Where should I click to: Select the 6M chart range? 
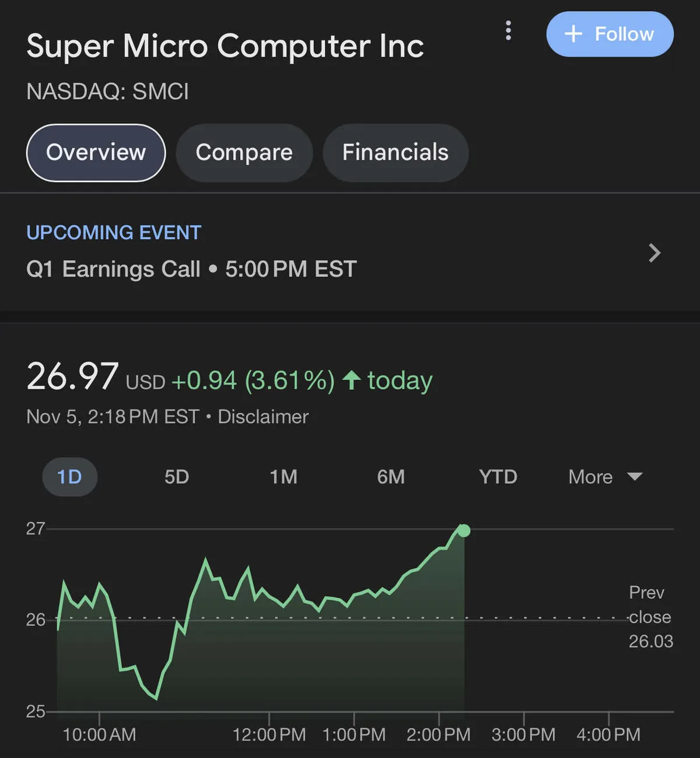(x=391, y=477)
